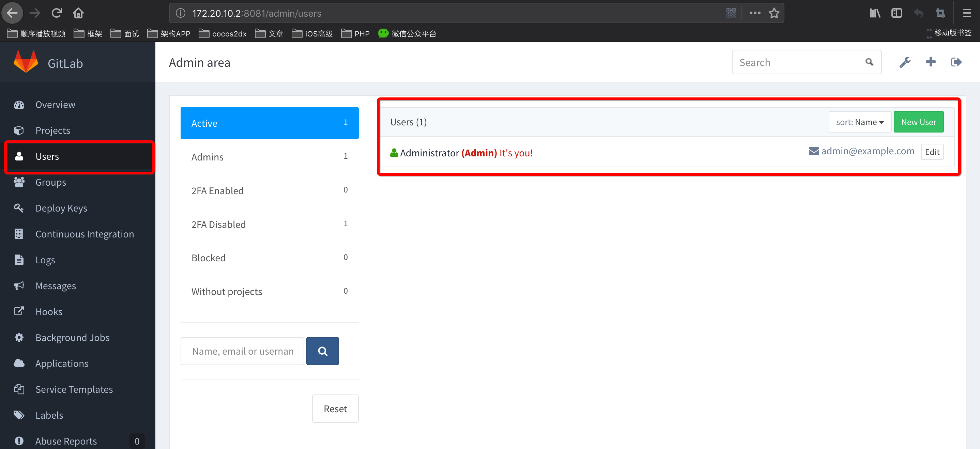Screen dimensions: 980x449
Task: Select the Admins filter tab
Action: pos(269,157)
